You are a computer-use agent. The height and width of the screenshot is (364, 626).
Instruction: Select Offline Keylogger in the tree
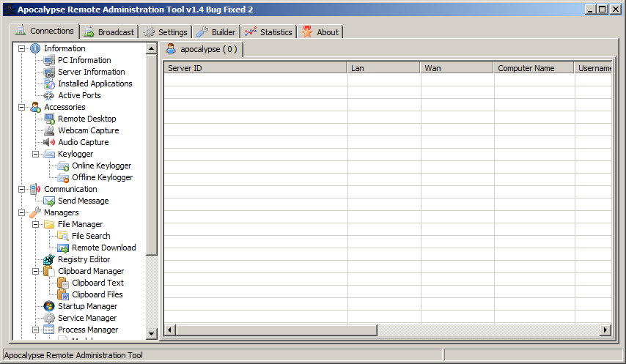click(102, 177)
